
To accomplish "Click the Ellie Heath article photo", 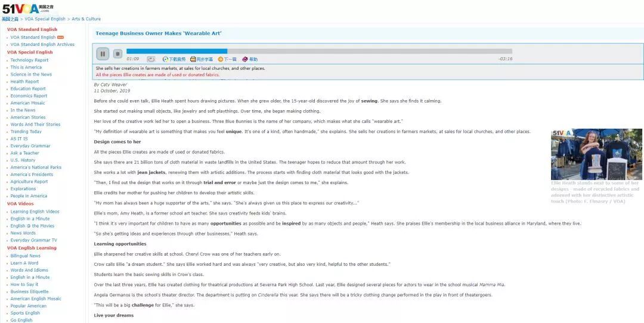I will point(596,154).
